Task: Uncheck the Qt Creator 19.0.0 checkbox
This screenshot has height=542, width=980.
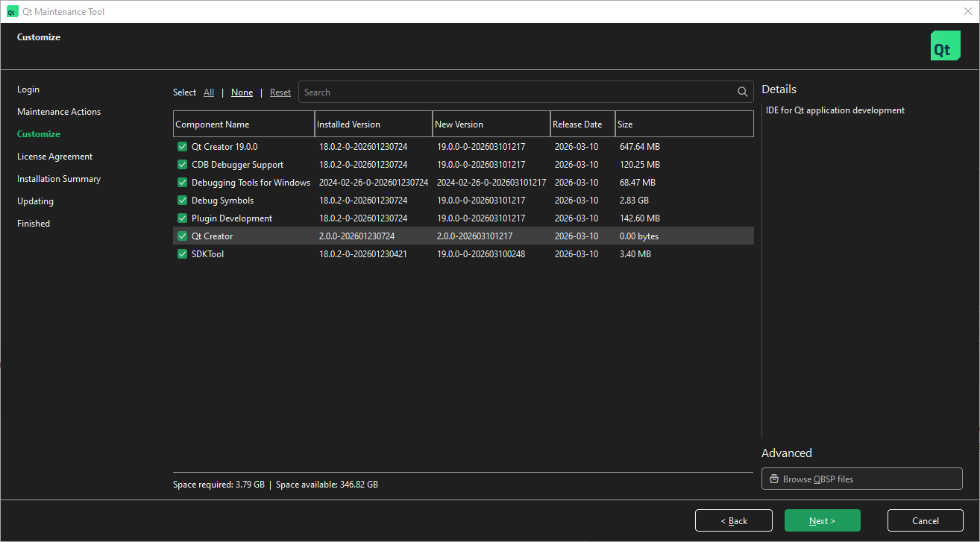Action: [x=182, y=147]
